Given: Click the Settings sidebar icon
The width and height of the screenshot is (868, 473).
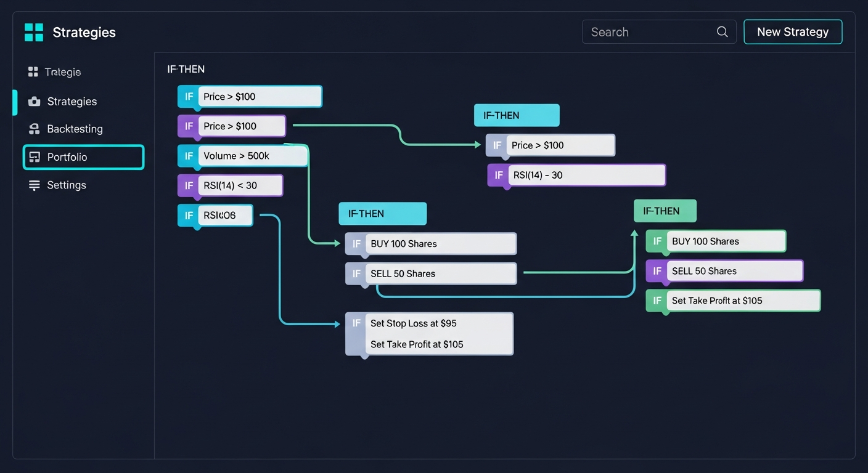Looking at the screenshot, I should point(34,185).
